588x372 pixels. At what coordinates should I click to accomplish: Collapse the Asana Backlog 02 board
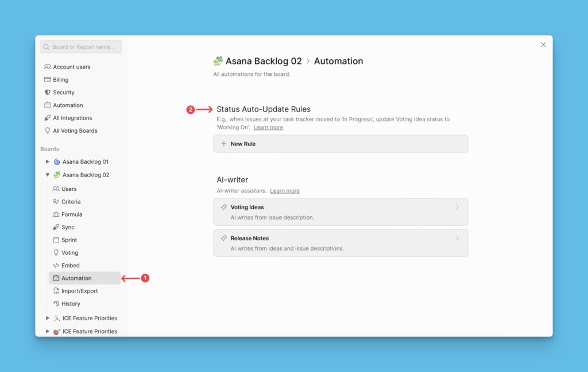tap(48, 175)
